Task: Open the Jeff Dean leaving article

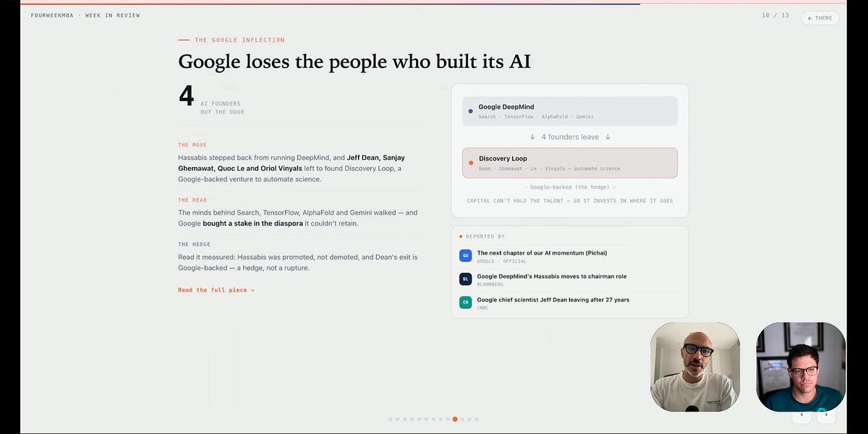Action: tap(553, 299)
